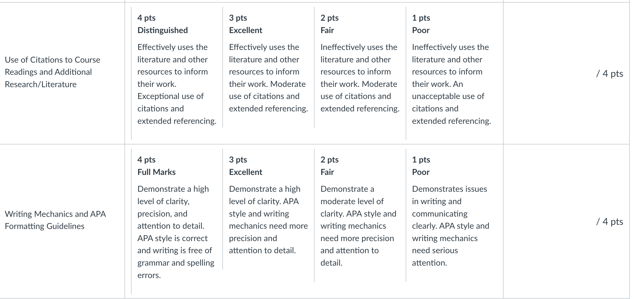Image resolution: width=644 pixels, height=299 pixels.
Task: Click the Writing Mechanics and APA criterion title
Action: tap(55, 220)
